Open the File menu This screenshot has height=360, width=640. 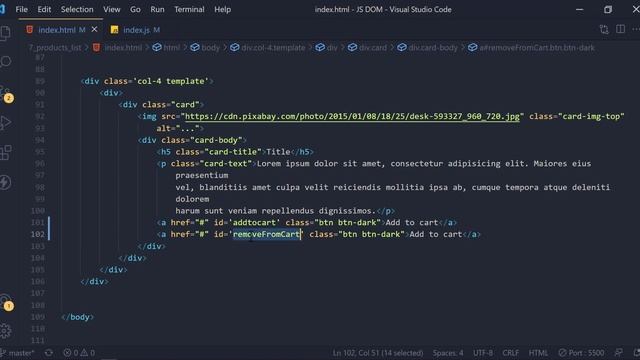pyautogui.click(x=21, y=9)
